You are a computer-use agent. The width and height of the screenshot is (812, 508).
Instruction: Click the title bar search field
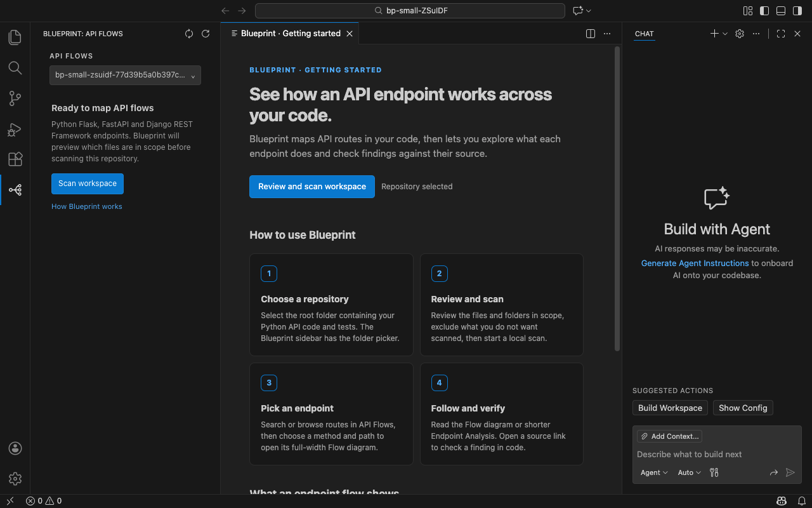coord(410,11)
